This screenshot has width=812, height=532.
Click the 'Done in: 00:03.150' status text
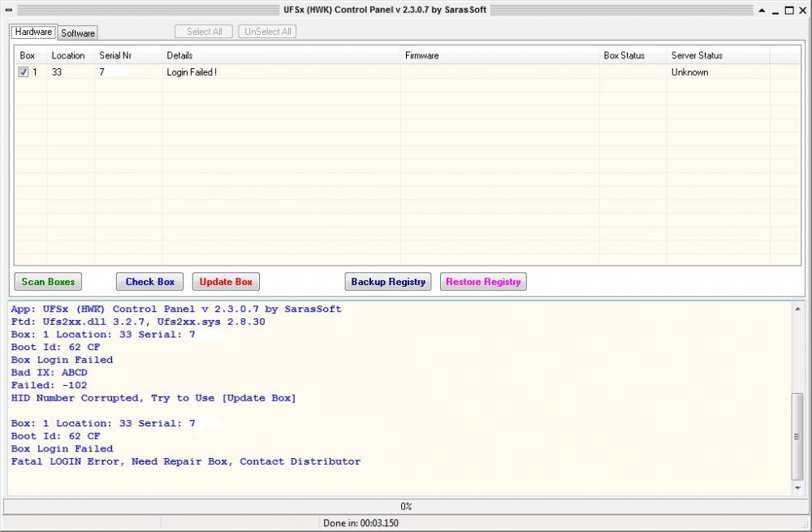(x=361, y=523)
